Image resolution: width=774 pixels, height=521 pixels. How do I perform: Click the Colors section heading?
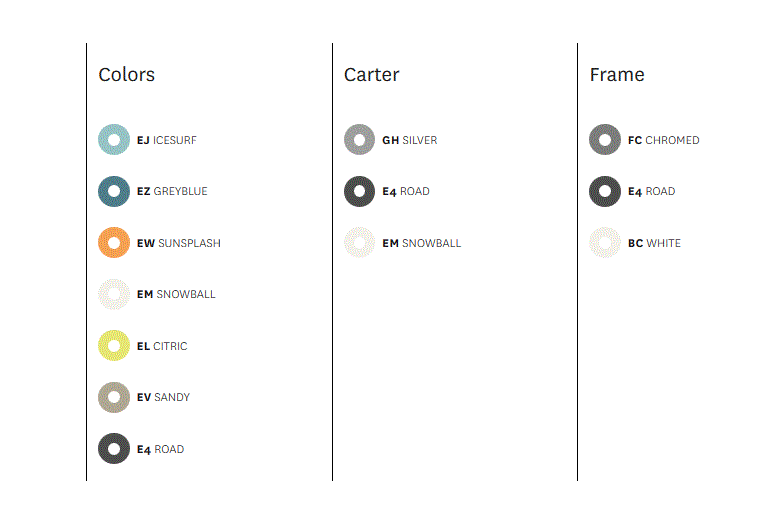tap(126, 75)
